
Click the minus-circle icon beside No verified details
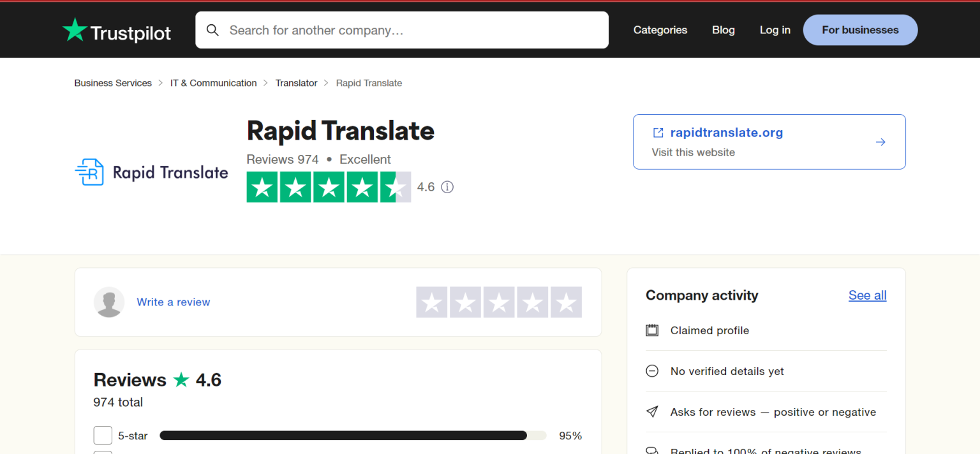point(651,370)
